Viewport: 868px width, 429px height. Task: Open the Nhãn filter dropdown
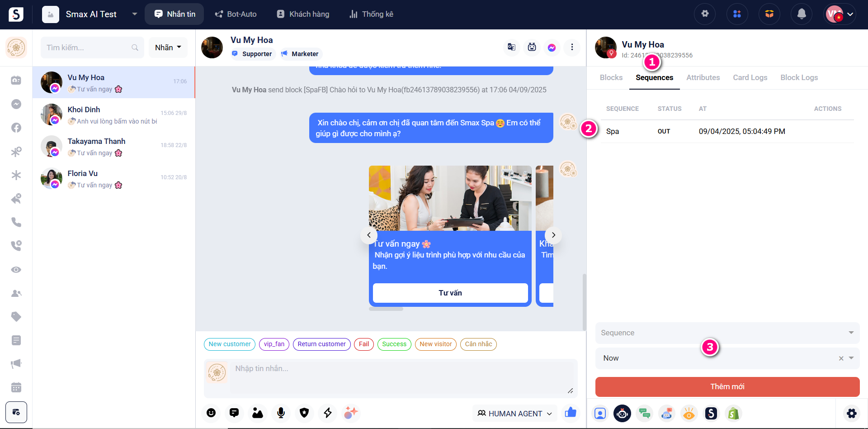(168, 48)
